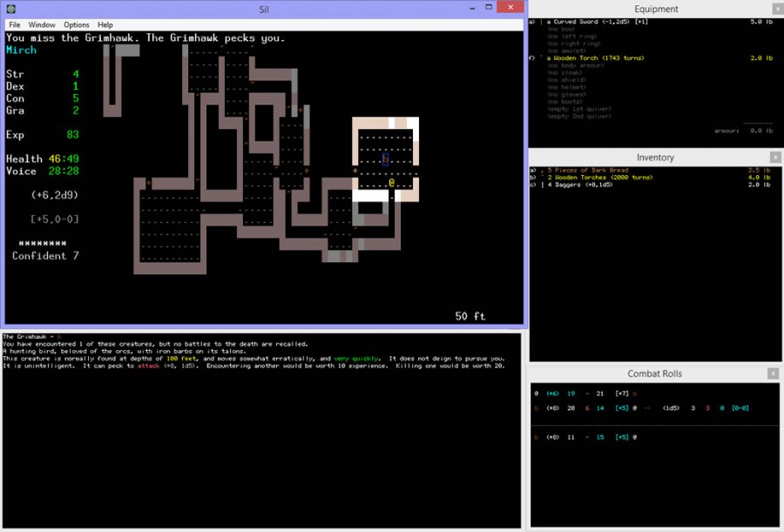Minimize the Sil game window
The image size is (784, 532).
(x=472, y=8)
